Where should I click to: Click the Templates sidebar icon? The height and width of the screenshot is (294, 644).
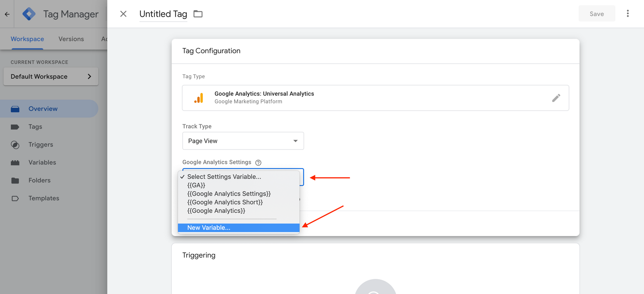tap(15, 198)
